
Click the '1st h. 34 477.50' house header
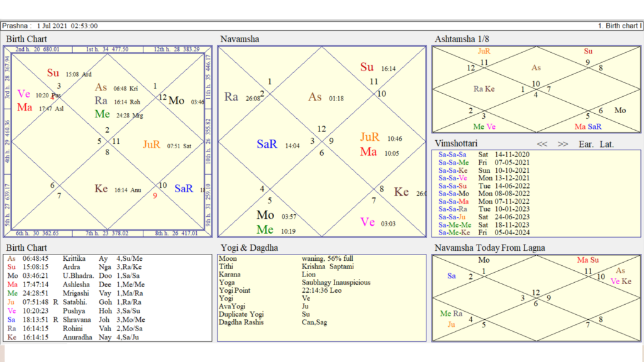(x=107, y=49)
